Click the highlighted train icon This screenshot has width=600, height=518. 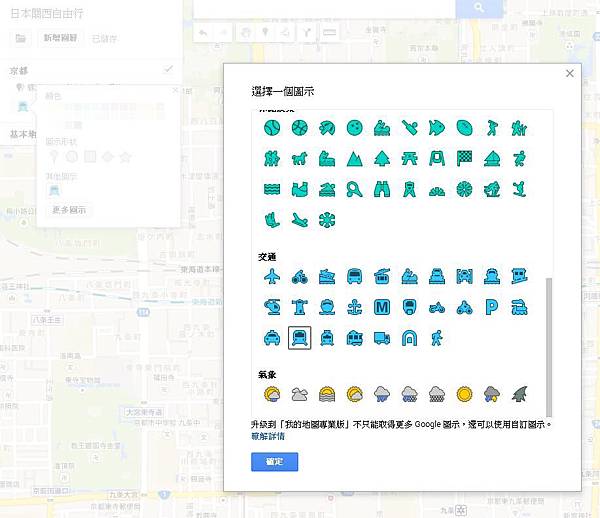(300, 338)
